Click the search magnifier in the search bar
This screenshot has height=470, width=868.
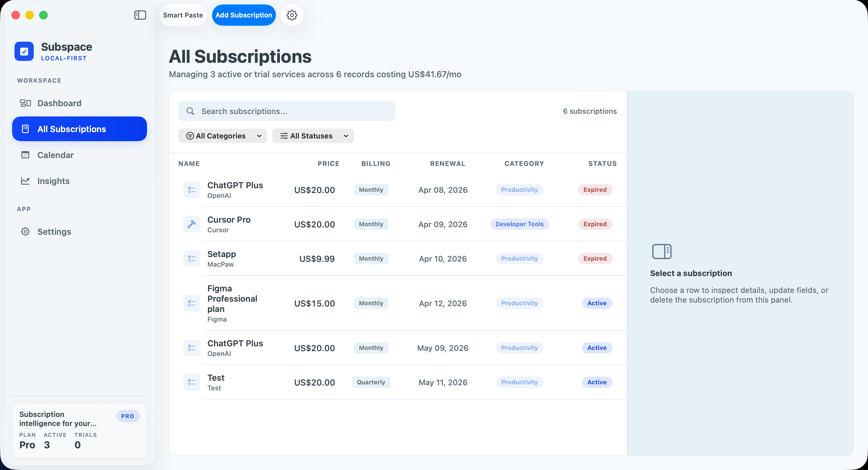(190, 111)
